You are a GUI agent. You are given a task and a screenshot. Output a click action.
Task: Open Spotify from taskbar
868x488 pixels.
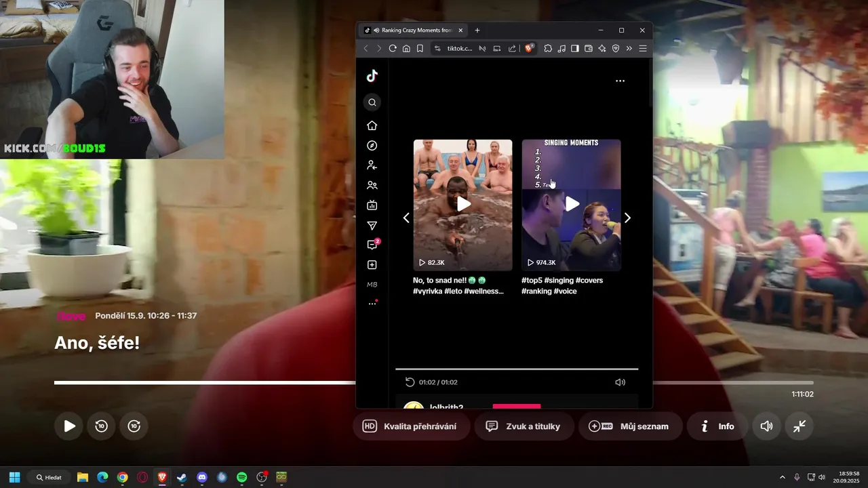[242, 477]
